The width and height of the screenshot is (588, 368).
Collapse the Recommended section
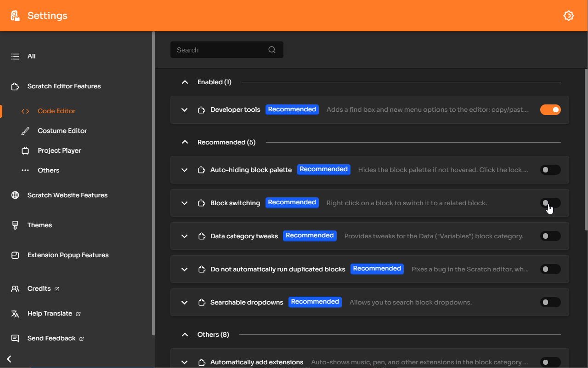click(185, 142)
